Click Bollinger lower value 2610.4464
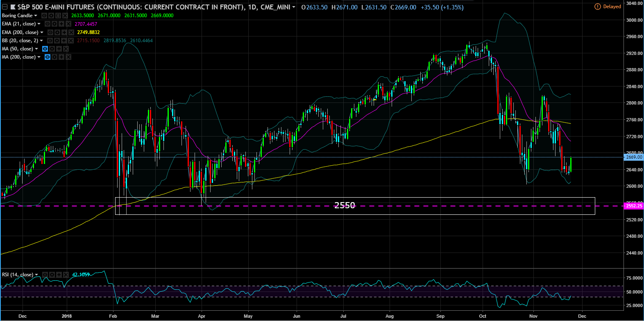644x321 pixels. coord(141,41)
